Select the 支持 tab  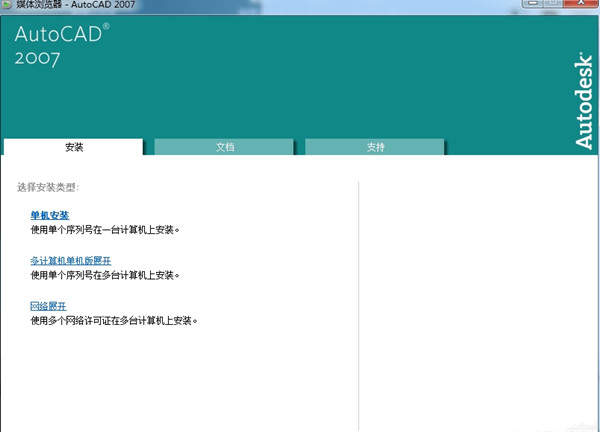375,147
